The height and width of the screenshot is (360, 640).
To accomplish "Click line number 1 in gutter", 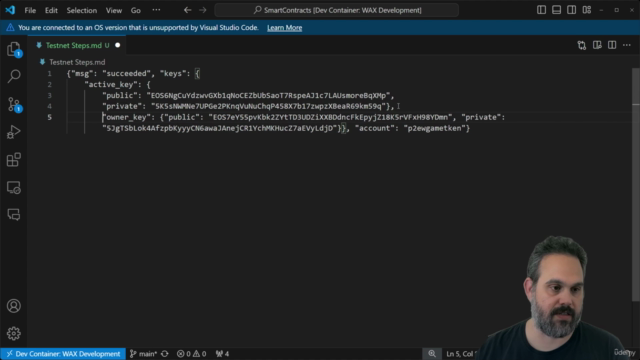I will click(49, 73).
